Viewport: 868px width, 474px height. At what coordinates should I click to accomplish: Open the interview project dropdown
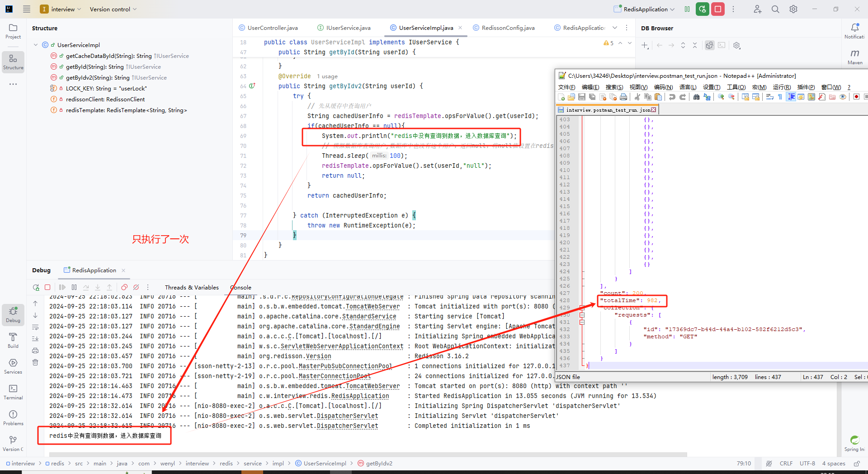(x=61, y=9)
